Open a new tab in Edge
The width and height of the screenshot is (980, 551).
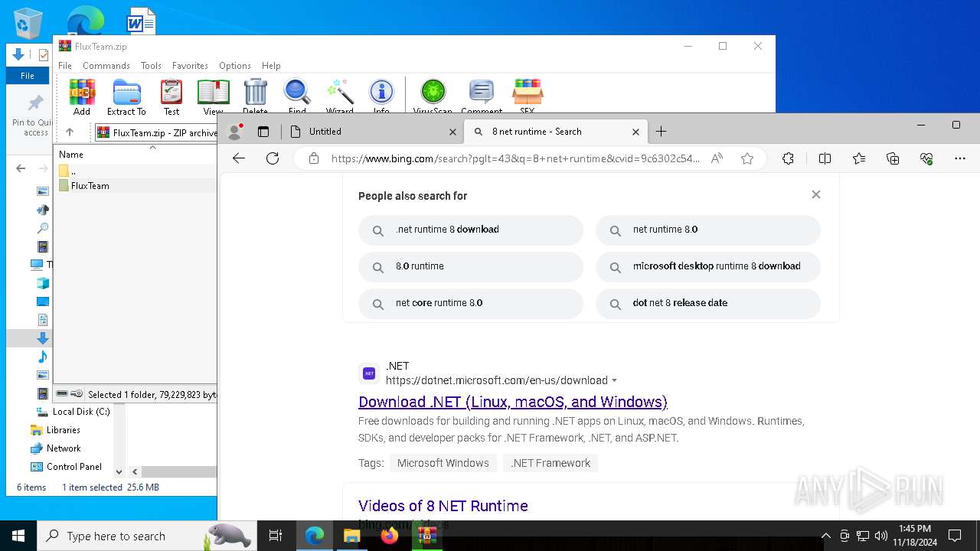coord(661,132)
